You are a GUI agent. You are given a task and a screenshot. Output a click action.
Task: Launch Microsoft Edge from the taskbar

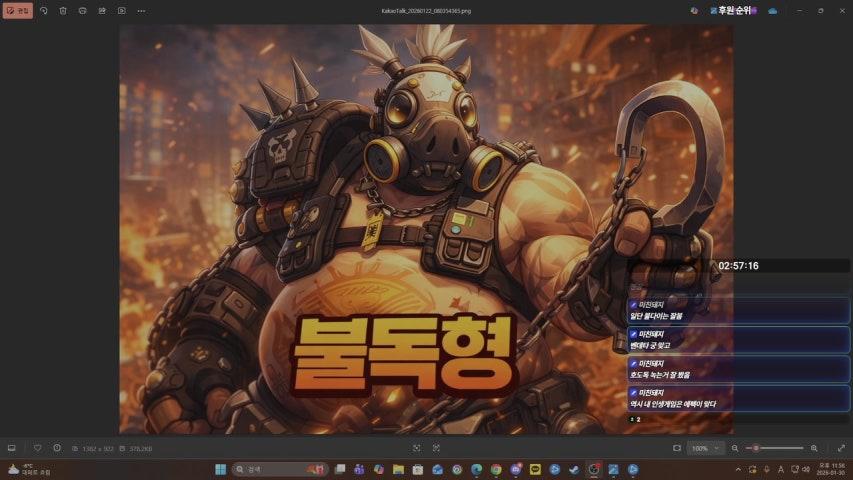(x=477, y=469)
